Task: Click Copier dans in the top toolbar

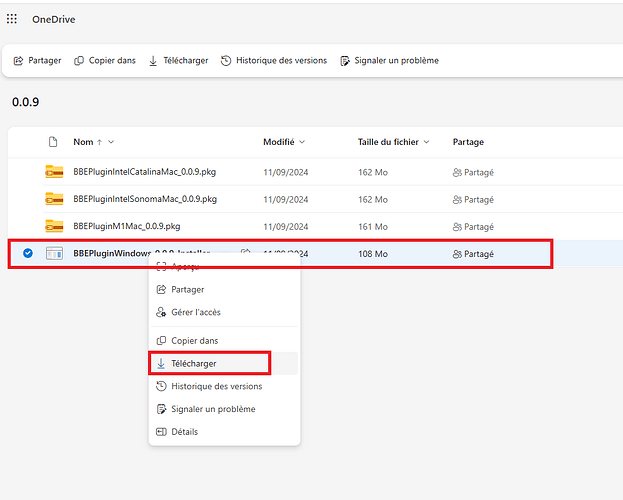Action: coord(105,60)
